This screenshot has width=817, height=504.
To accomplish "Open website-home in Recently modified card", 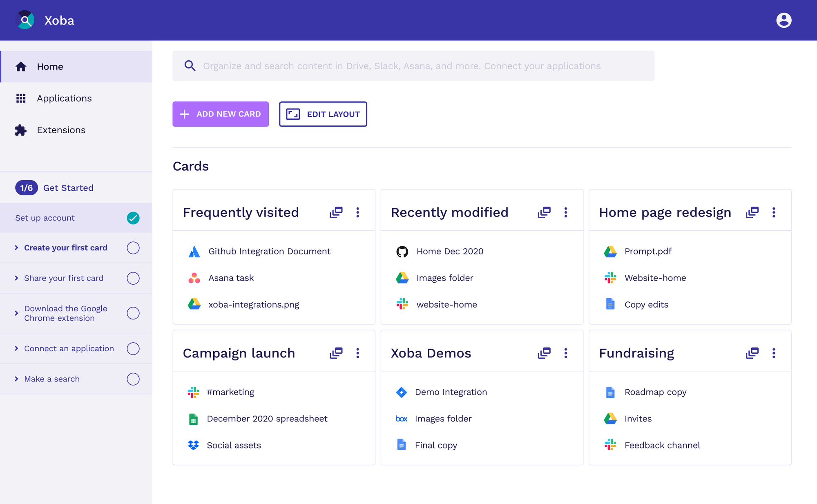I will (x=446, y=305).
